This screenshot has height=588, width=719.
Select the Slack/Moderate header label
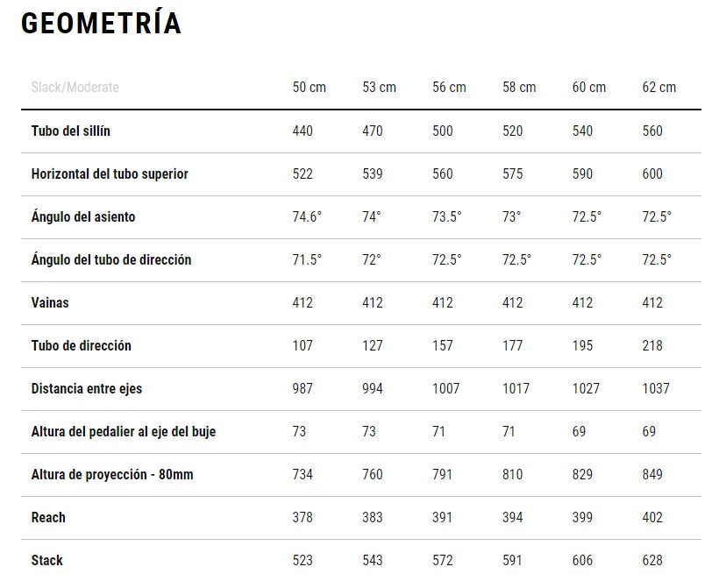pos(75,87)
